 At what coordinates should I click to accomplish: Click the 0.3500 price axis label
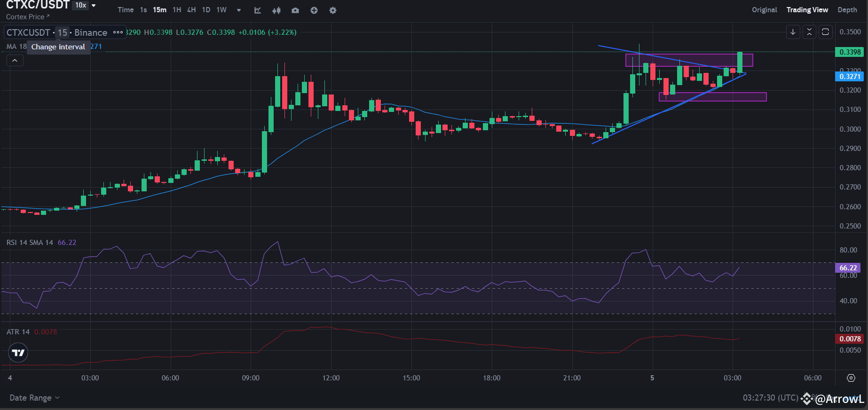[x=850, y=32]
